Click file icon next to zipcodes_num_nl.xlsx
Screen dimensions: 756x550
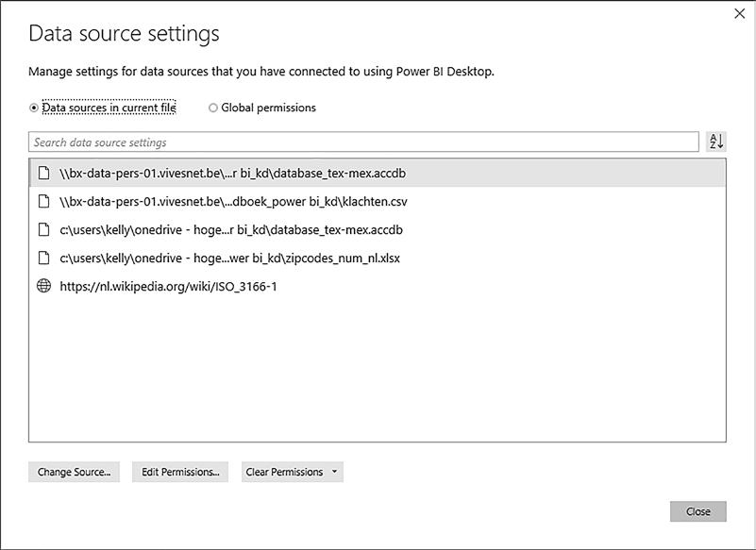[43, 258]
